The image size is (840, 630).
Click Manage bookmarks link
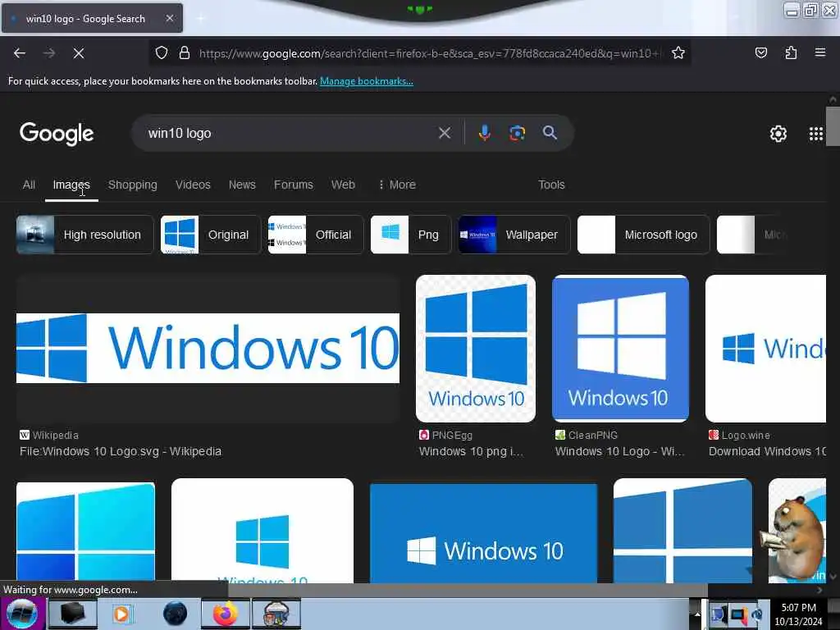point(367,81)
